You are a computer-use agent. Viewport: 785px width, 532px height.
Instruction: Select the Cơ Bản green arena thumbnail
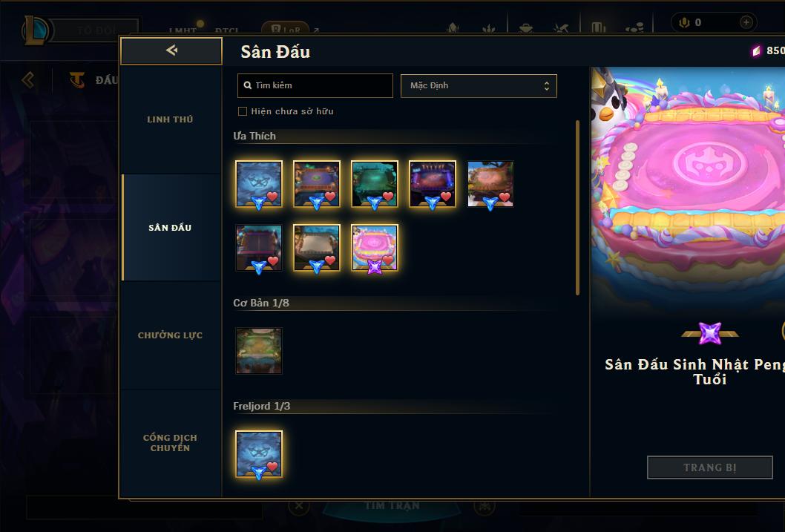click(259, 351)
